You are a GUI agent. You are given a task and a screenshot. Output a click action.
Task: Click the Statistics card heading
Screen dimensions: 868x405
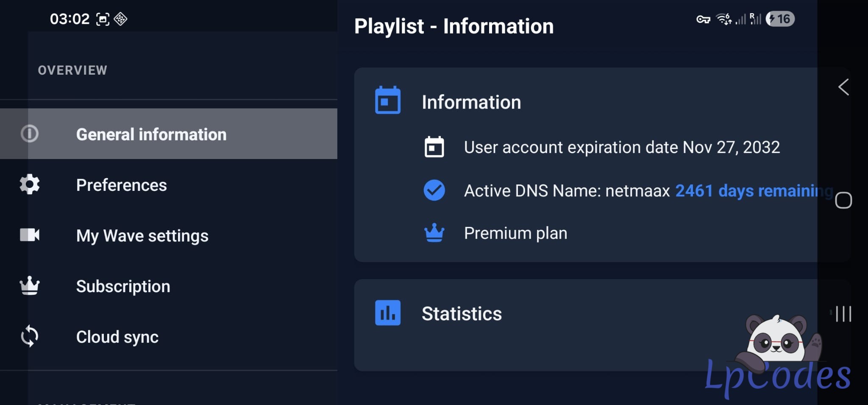click(461, 314)
